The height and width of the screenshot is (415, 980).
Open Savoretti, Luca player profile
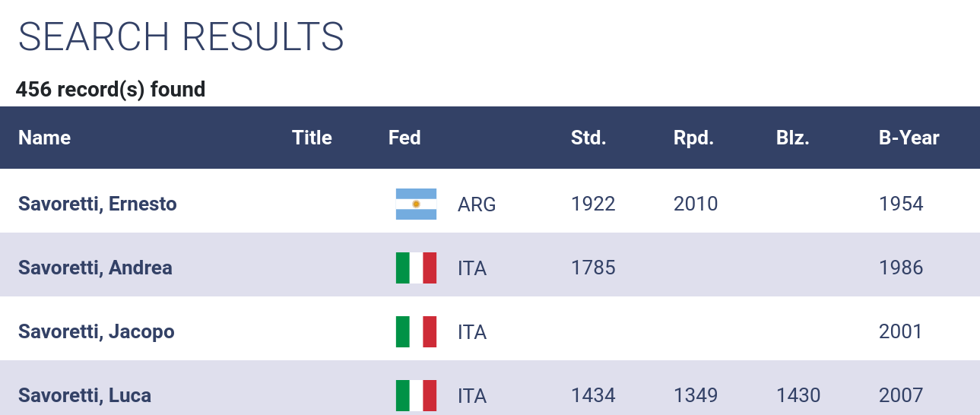click(x=84, y=395)
